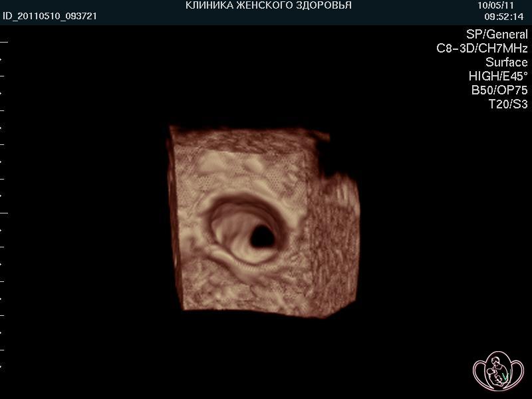This screenshot has width=532, height=399.
Task: Click the exam date 10/05/11
Action: (495, 5)
